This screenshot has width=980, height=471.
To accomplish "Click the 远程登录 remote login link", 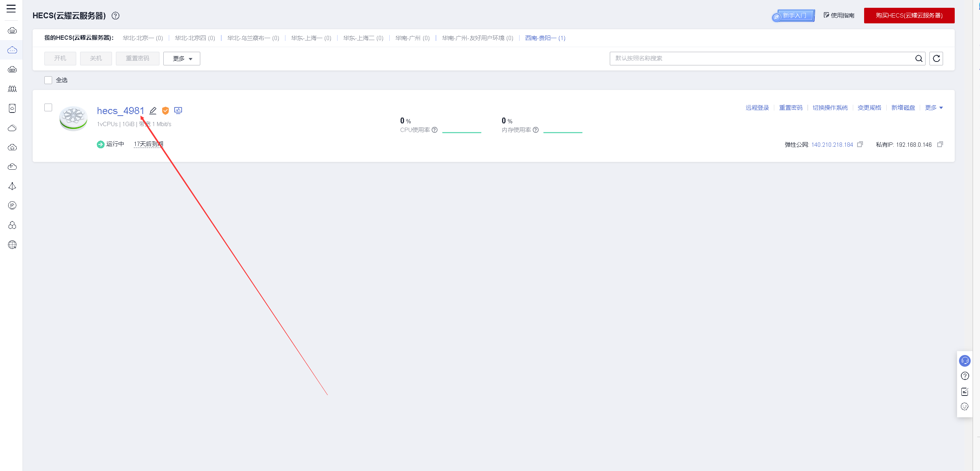I will [757, 108].
